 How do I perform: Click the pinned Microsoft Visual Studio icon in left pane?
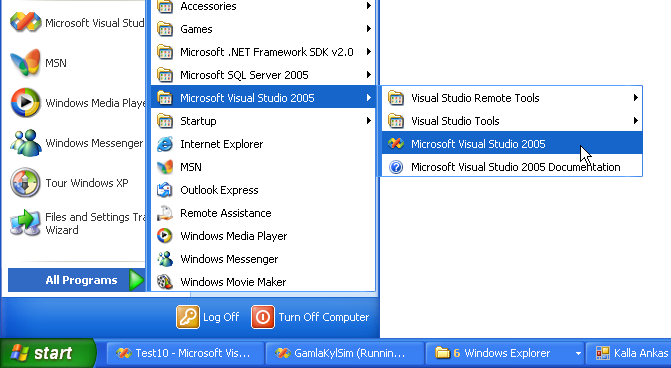point(25,22)
